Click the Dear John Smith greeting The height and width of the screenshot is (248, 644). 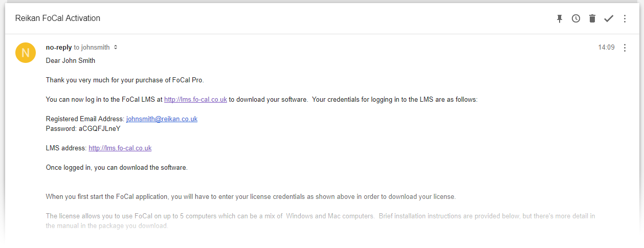point(71,61)
